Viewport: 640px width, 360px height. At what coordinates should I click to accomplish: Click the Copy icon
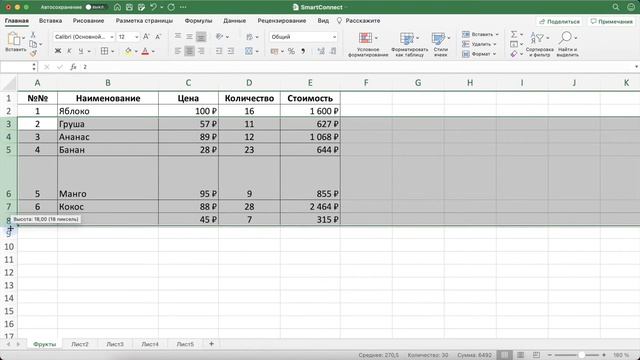(33, 44)
